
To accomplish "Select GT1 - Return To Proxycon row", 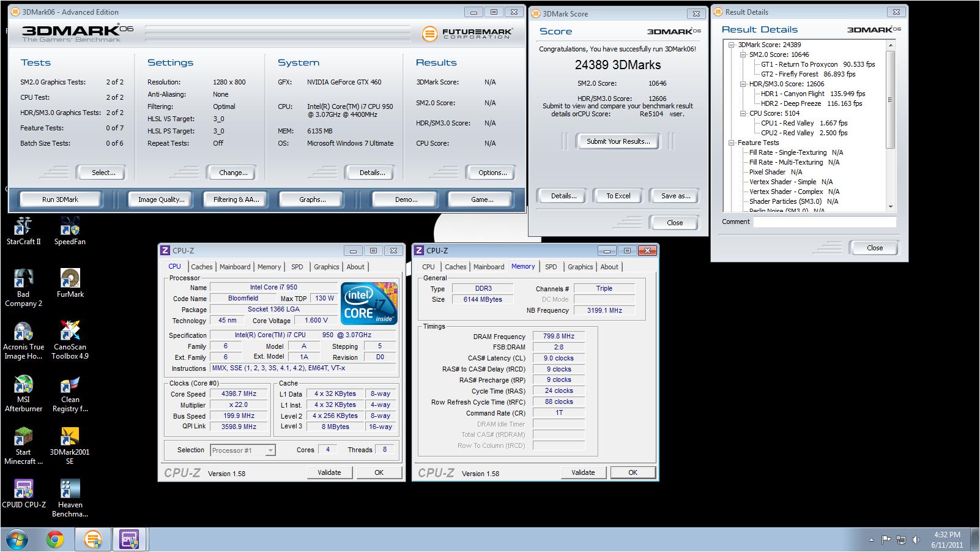I will pyautogui.click(x=817, y=64).
